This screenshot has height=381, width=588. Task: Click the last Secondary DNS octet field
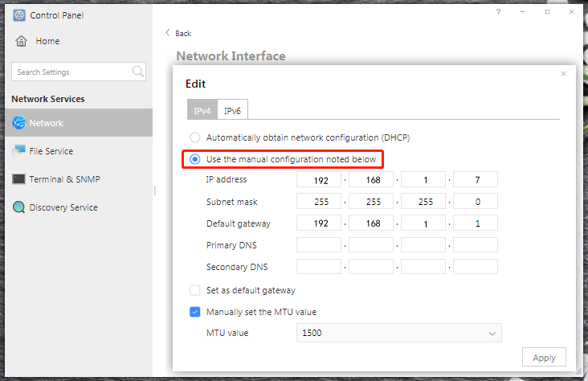(x=475, y=267)
